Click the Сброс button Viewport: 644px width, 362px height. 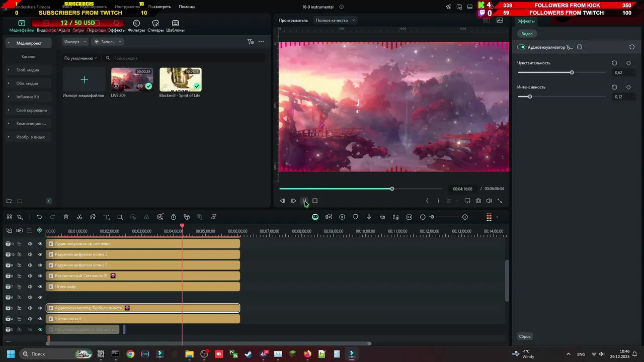coord(525,336)
